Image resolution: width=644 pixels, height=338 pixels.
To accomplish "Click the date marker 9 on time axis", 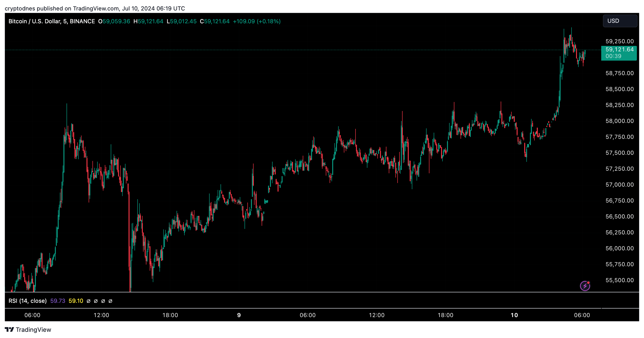I will (239, 315).
